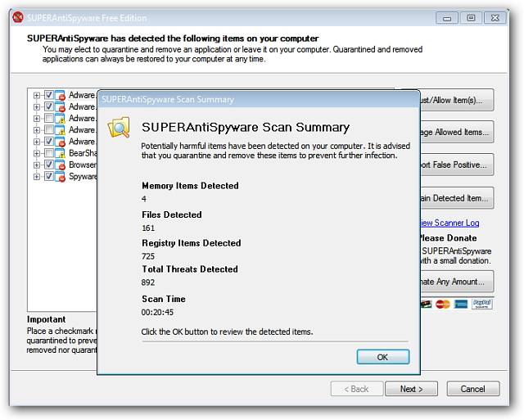Click the Explain Detected Item... button

click(x=457, y=198)
